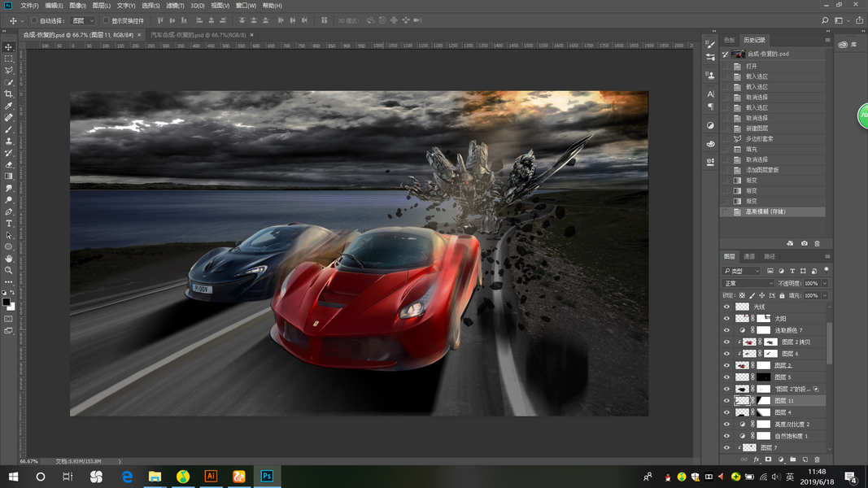Select the Rectangular Marquee tool
Image resolution: width=868 pixels, height=488 pixels.
[x=8, y=59]
